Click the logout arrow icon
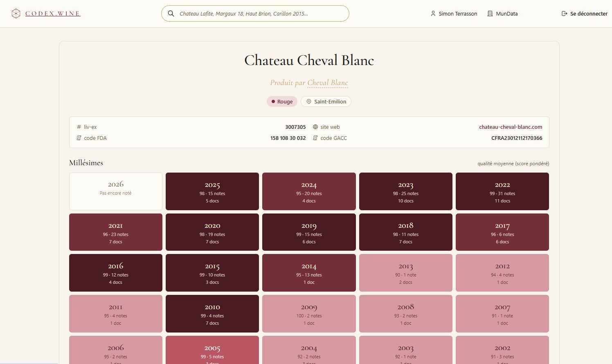 tap(565, 13)
